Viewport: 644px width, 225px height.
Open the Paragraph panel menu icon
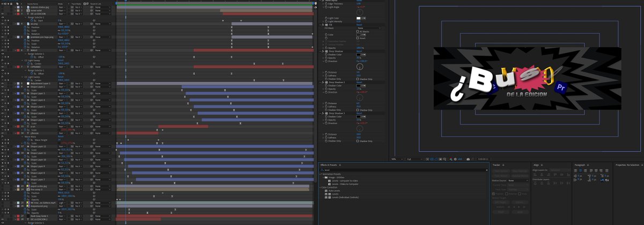(x=588, y=165)
